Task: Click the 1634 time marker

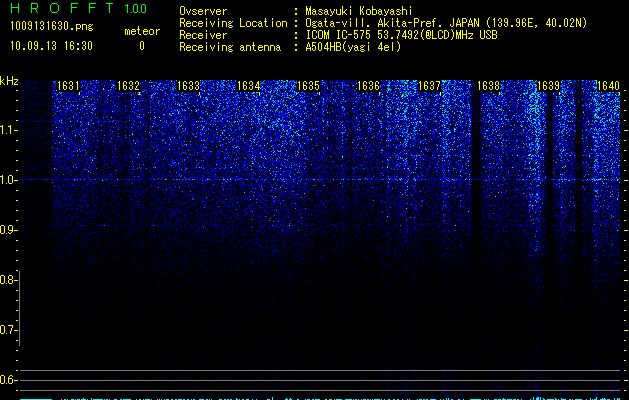Action: point(248,86)
